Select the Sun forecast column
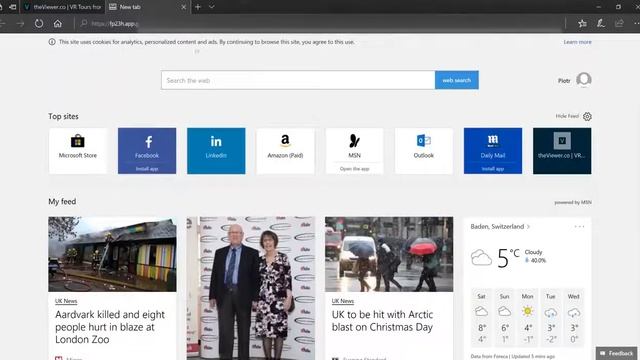The image size is (640, 360). 504,317
